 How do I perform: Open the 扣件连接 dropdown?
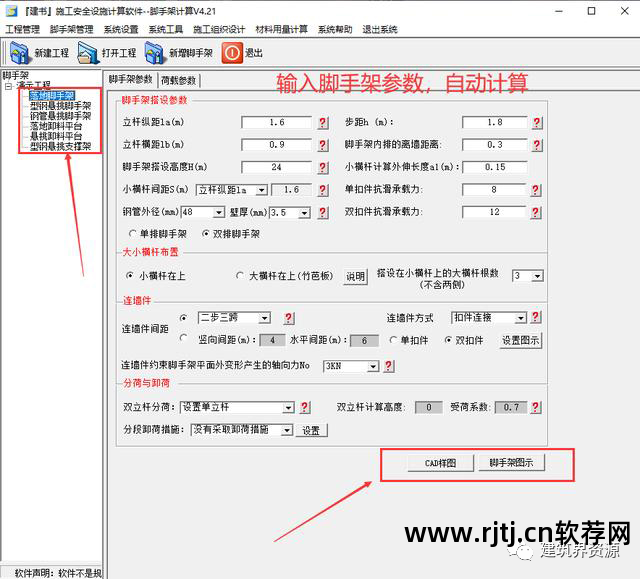pyautogui.click(x=520, y=318)
